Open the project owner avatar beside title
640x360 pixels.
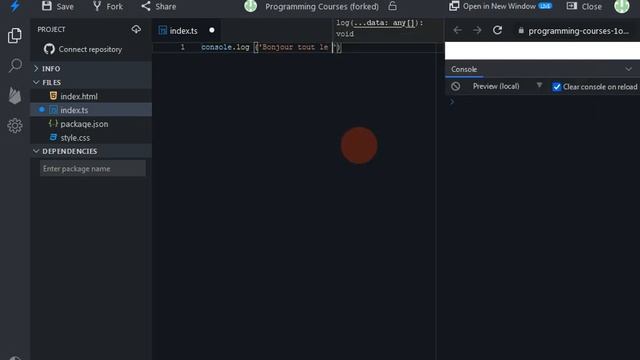[250, 6]
